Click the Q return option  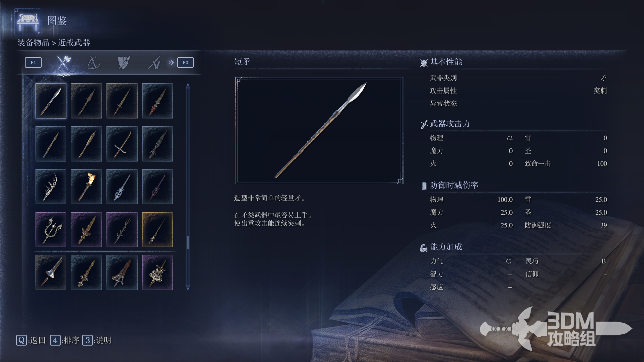pyautogui.click(x=31, y=340)
